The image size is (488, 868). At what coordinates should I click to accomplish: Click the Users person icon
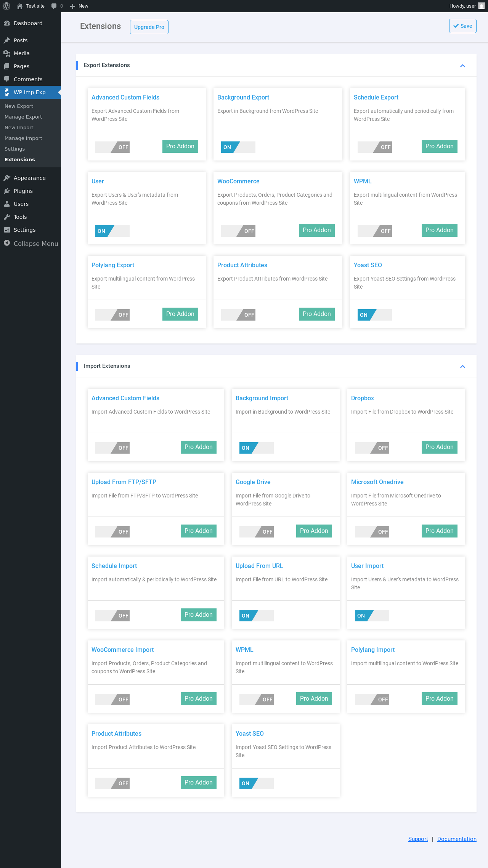click(7, 204)
